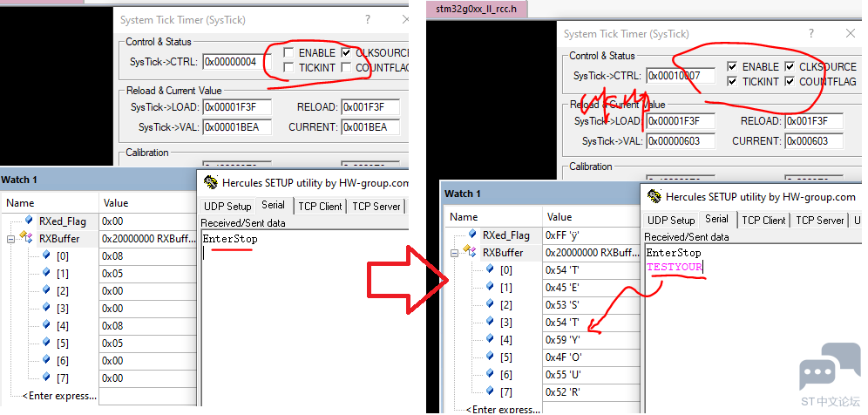
Task: Select value 0x52 'R' in right Watch
Action: pos(564,392)
